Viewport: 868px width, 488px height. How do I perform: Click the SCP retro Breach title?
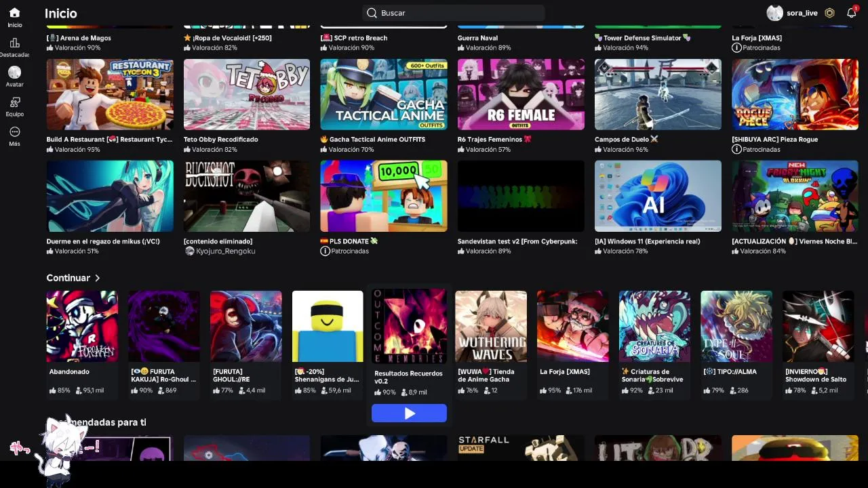(354, 38)
